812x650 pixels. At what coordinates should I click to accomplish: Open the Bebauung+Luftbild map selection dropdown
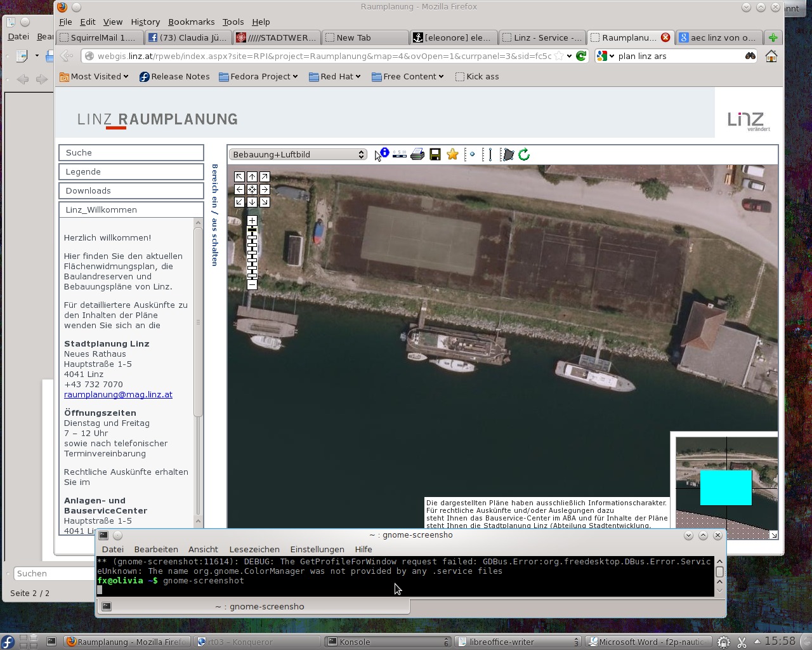tap(298, 154)
